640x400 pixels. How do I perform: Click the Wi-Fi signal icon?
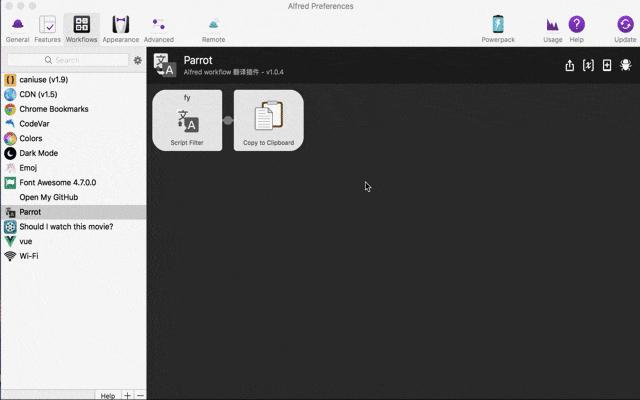click(10, 256)
